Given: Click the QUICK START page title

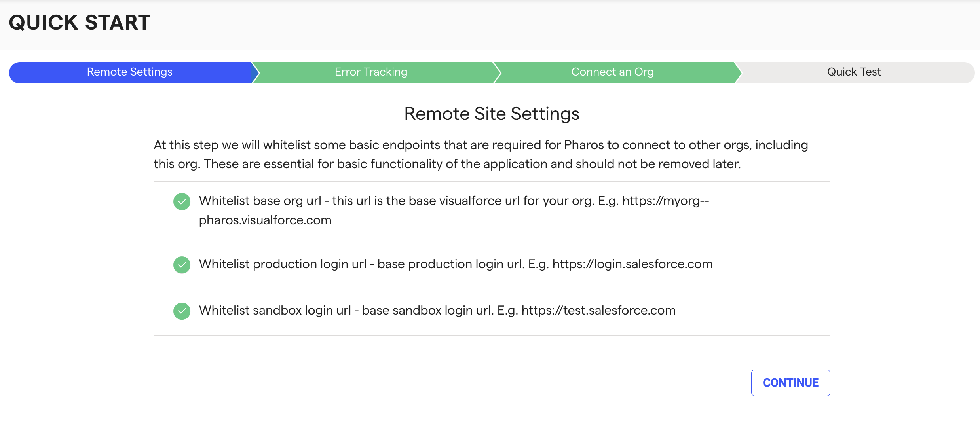Looking at the screenshot, I should (80, 23).
